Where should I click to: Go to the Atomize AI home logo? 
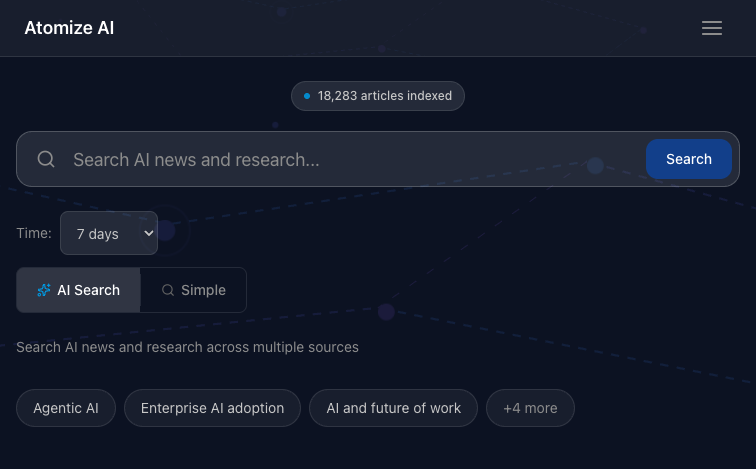click(69, 28)
